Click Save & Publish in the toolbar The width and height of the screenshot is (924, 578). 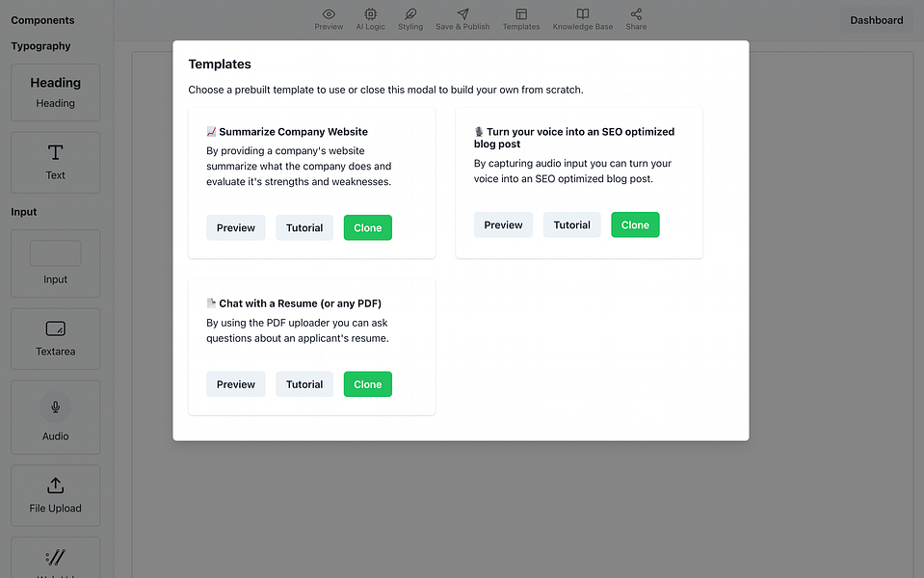click(x=462, y=19)
